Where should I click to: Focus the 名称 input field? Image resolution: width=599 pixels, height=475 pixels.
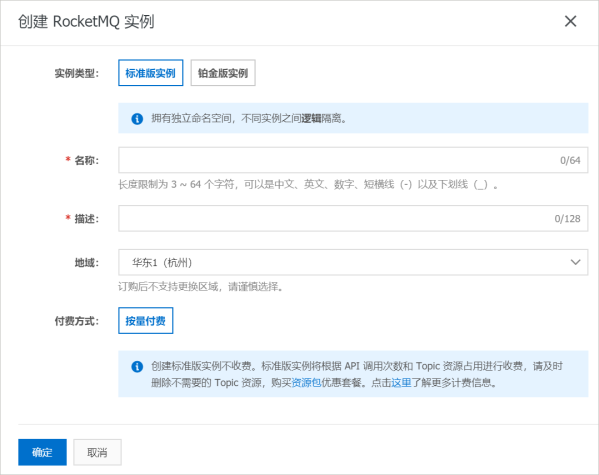(353, 160)
